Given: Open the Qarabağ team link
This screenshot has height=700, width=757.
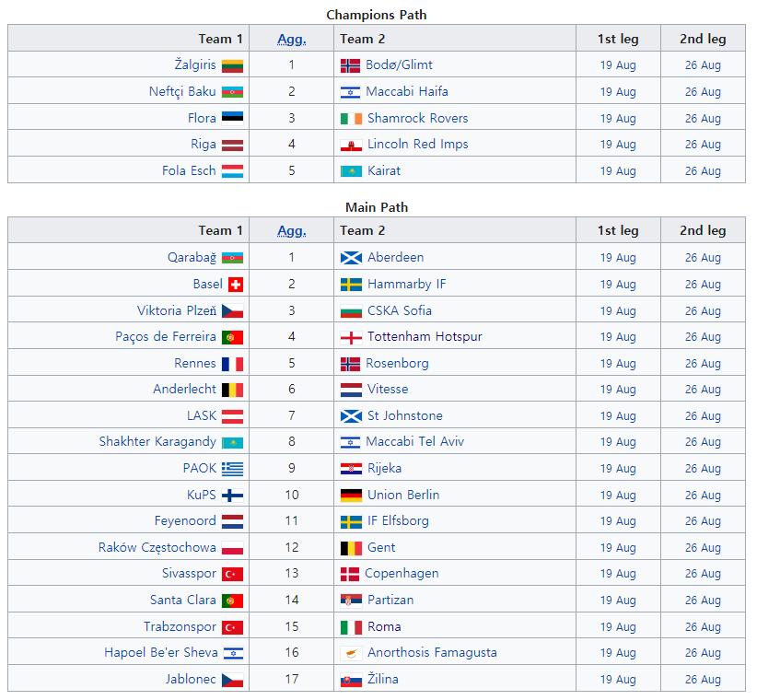Looking at the screenshot, I should 192,257.
